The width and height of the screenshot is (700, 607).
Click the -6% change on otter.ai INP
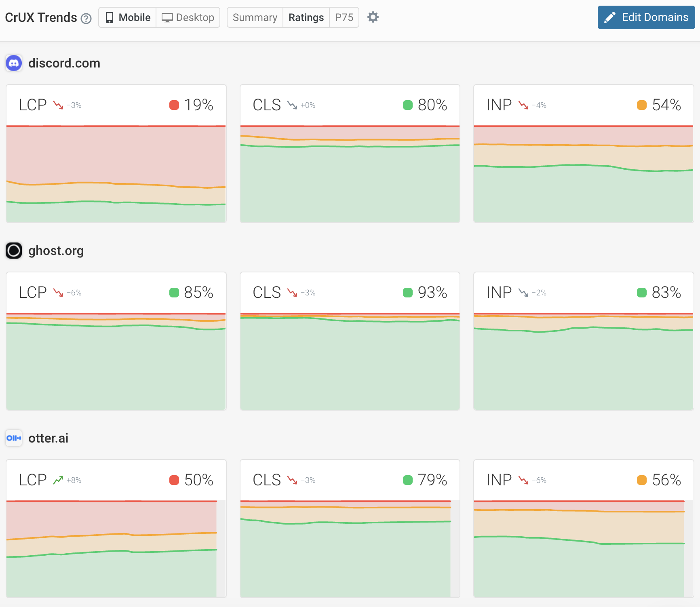click(539, 480)
